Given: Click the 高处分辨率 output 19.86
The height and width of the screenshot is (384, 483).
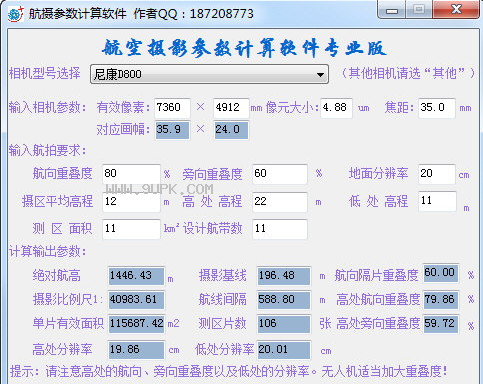Looking at the screenshot, I should tap(137, 350).
